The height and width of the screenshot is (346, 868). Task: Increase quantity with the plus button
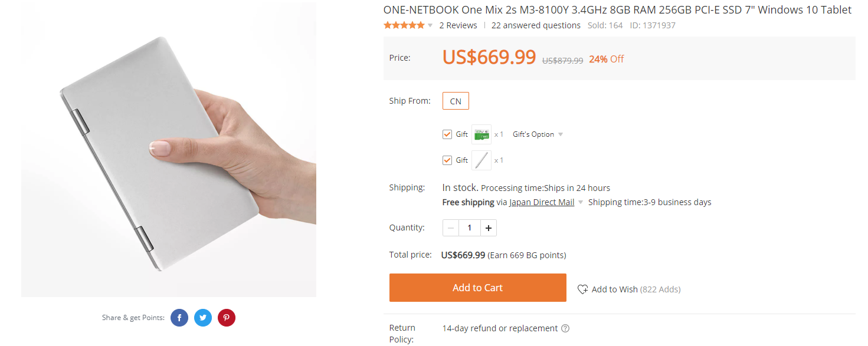click(489, 228)
